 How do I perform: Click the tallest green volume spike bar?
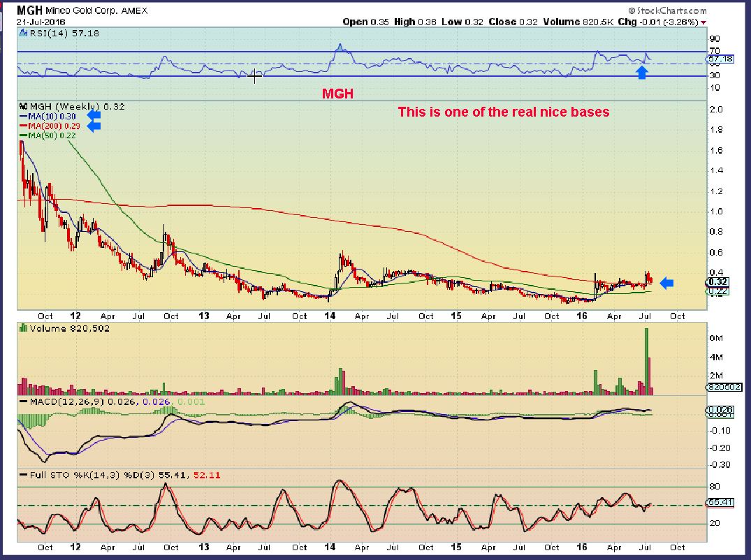646,362
